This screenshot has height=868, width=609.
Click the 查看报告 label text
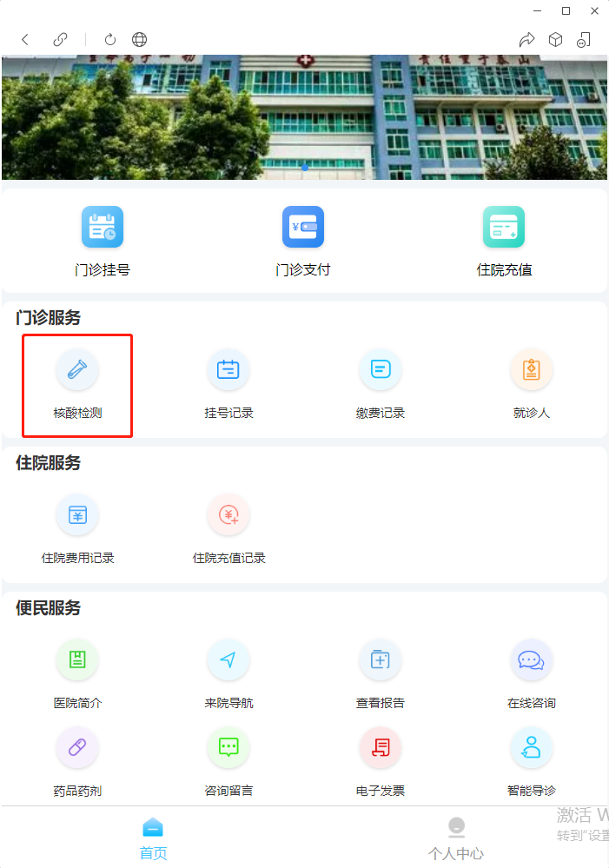click(381, 703)
